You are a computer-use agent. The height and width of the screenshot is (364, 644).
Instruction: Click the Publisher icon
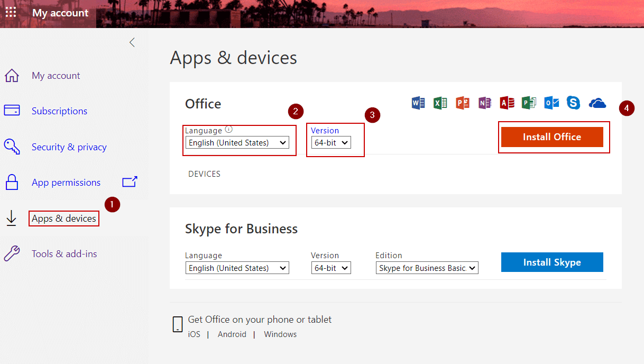coord(529,103)
